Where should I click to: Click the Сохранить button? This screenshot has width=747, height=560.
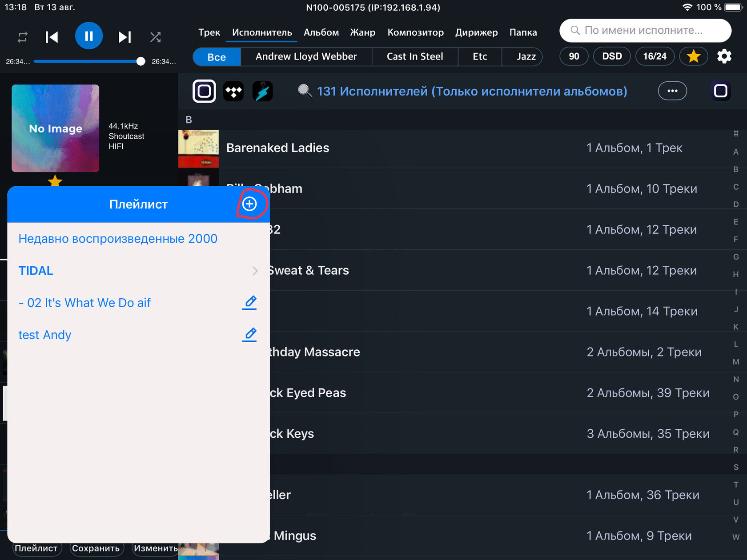(x=96, y=548)
